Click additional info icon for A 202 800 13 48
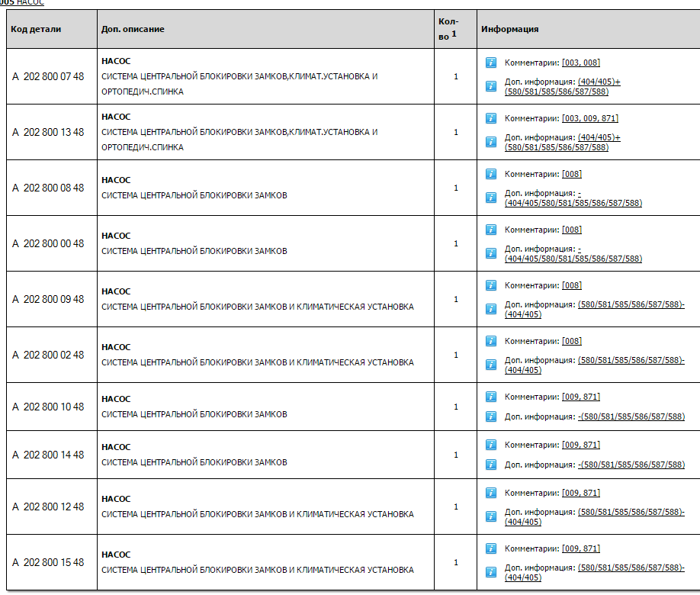The image size is (700, 595). [490, 142]
